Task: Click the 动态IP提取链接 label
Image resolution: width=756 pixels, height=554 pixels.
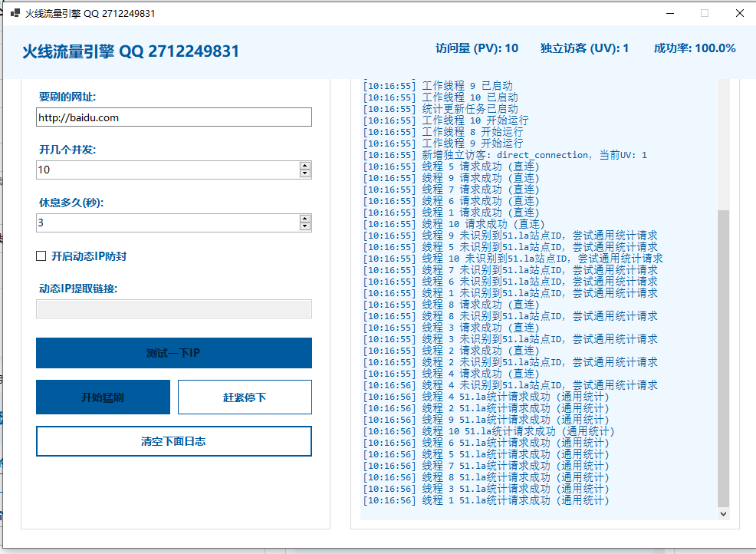Action: tap(78, 289)
